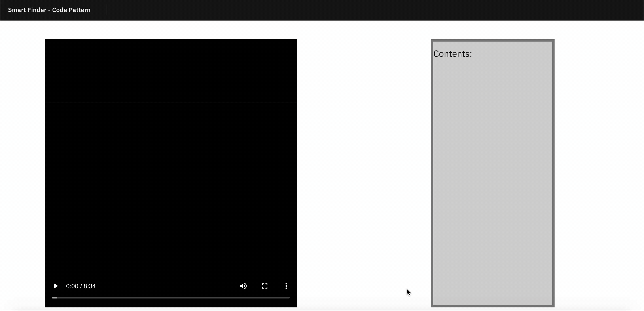Click the top of the video frame

(x=171, y=44)
